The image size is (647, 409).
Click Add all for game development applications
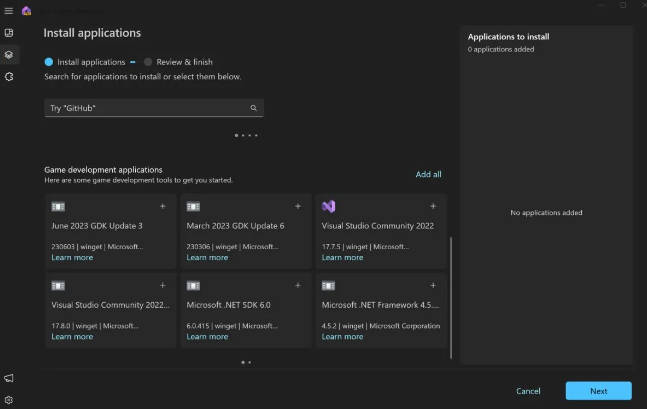point(428,175)
